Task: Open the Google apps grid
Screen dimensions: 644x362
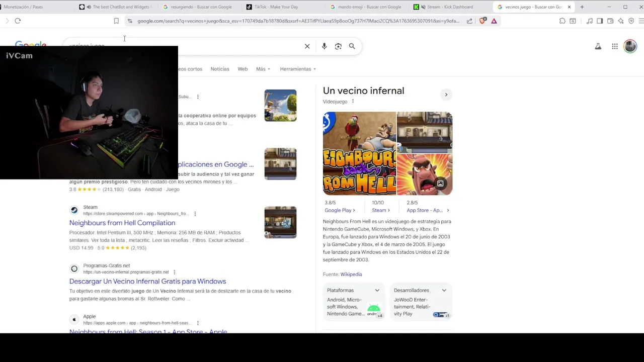Action: click(x=615, y=46)
